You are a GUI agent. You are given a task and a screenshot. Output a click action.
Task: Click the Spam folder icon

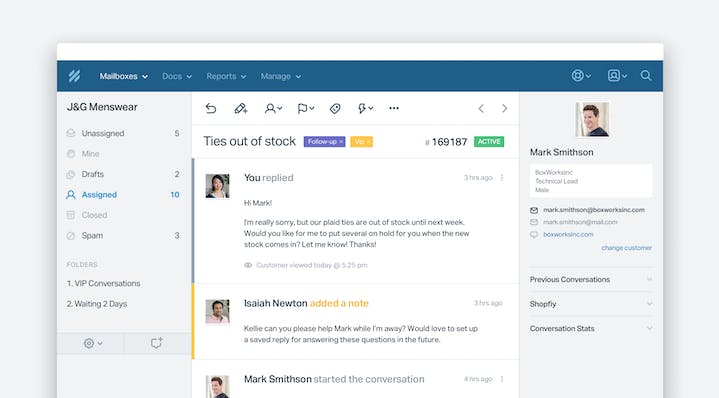click(x=71, y=236)
